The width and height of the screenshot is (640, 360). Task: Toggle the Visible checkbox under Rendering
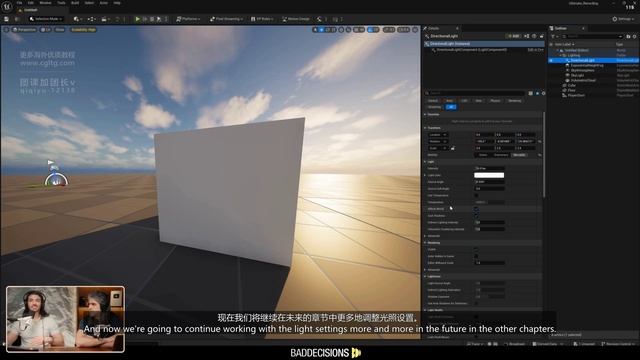coord(476,249)
